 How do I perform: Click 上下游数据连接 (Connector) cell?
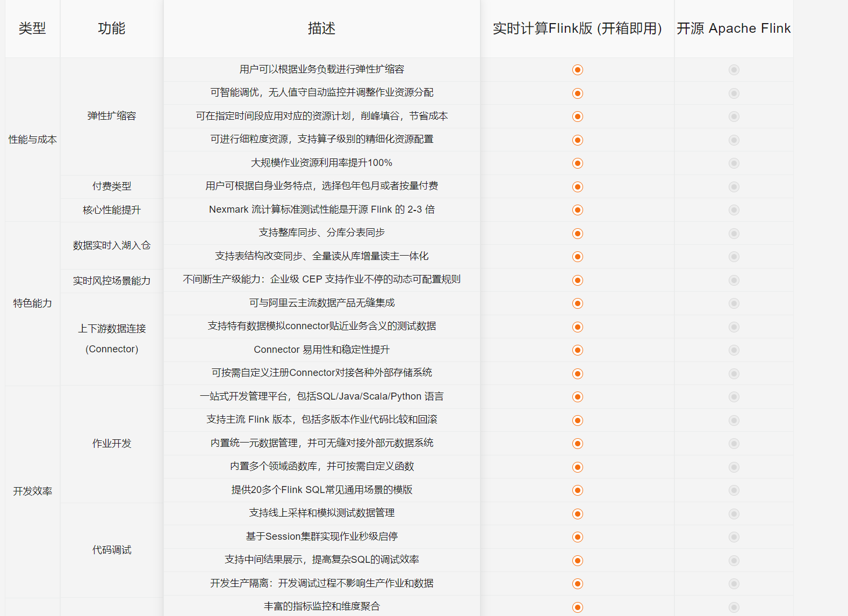[x=112, y=339]
